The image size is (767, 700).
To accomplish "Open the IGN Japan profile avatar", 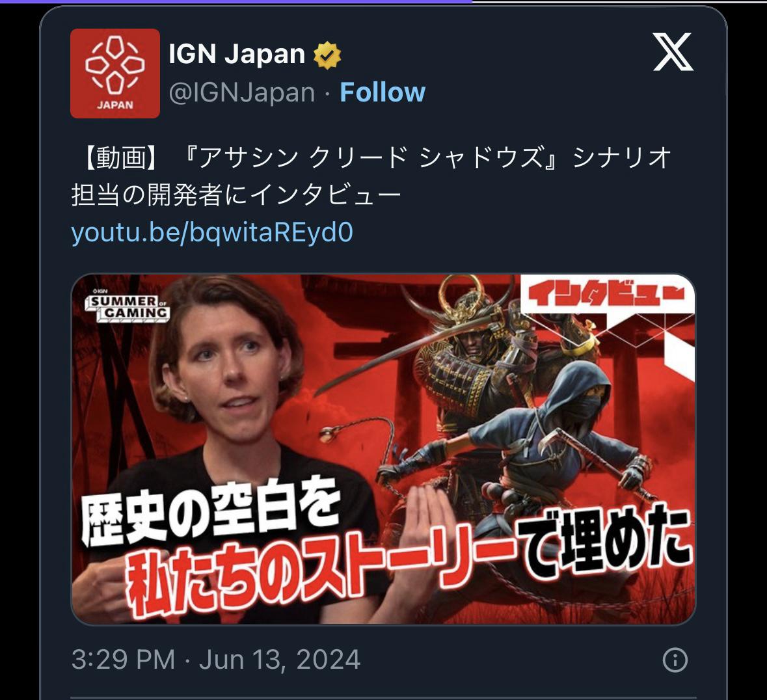I will tap(115, 74).
